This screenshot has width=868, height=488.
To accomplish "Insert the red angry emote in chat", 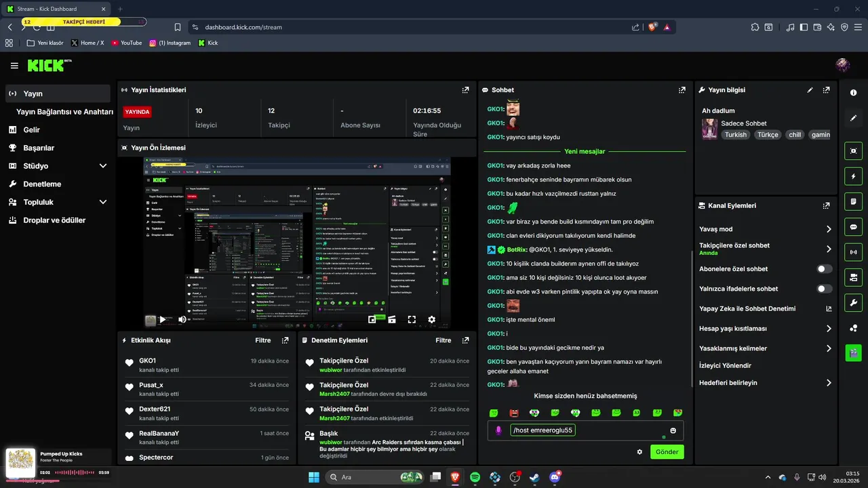I will (x=514, y=413).
